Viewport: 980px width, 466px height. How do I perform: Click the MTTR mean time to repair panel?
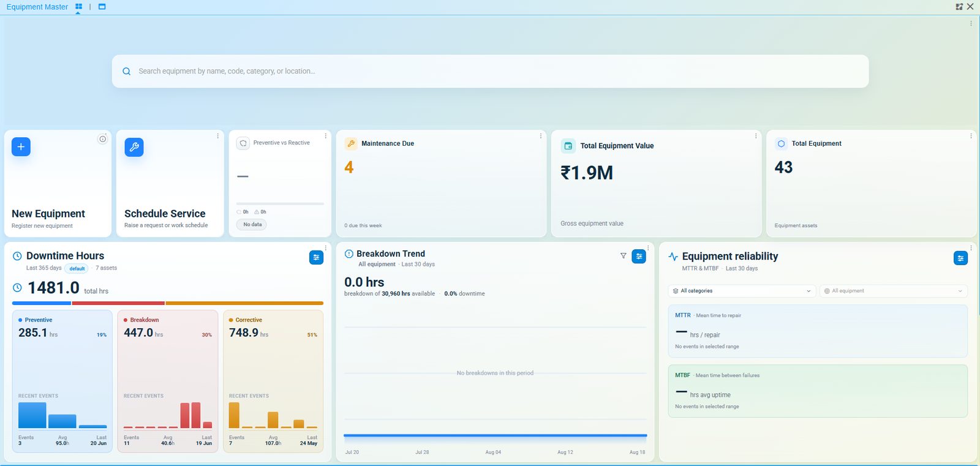click(x=818, y=331)
